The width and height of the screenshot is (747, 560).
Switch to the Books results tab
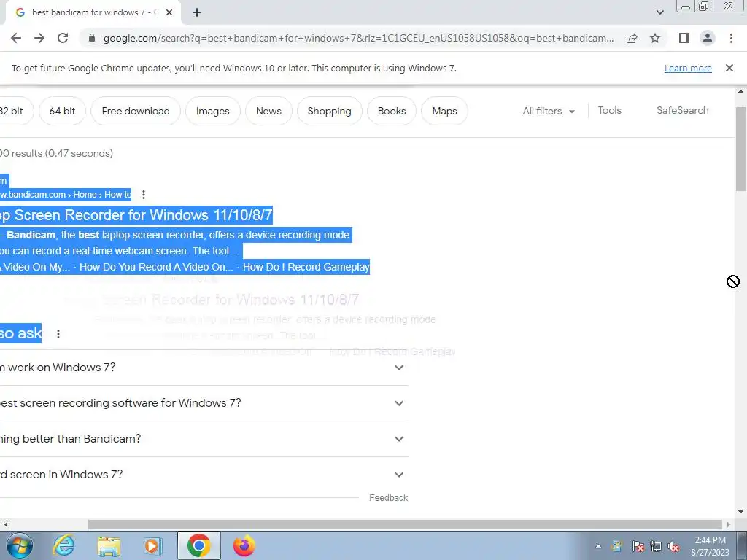[x=392, y=111]
